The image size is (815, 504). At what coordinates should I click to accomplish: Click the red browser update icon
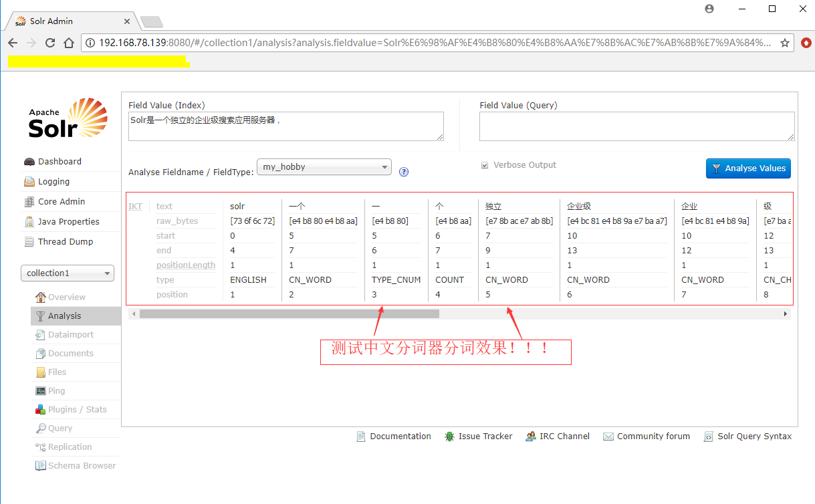point(806,43)
